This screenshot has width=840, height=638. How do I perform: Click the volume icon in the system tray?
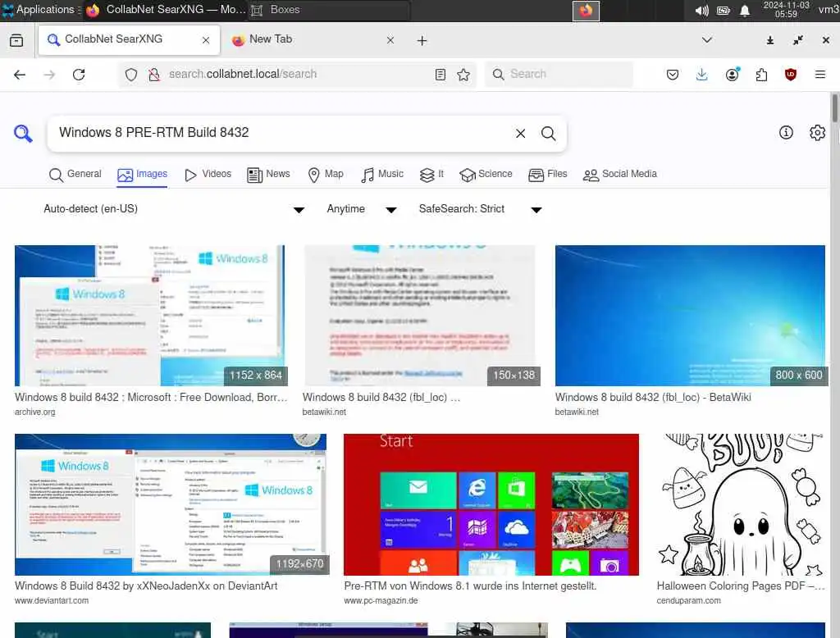click(701, 11)
